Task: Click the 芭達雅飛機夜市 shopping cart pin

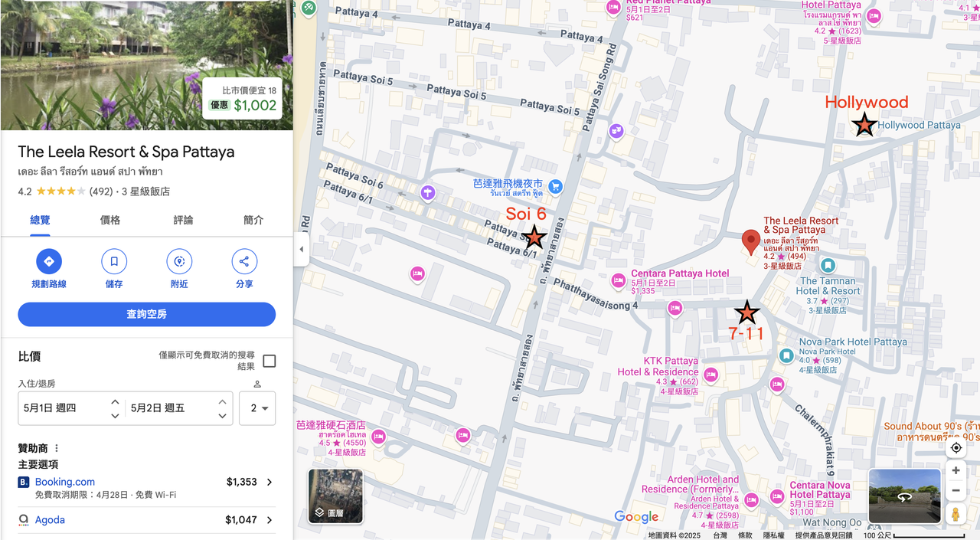Action: [556, 186]
